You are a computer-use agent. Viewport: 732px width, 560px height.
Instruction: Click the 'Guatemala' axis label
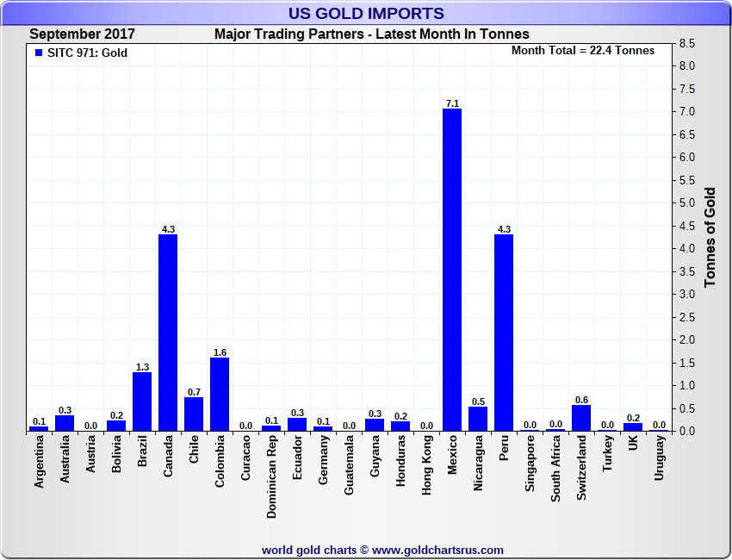349,464
